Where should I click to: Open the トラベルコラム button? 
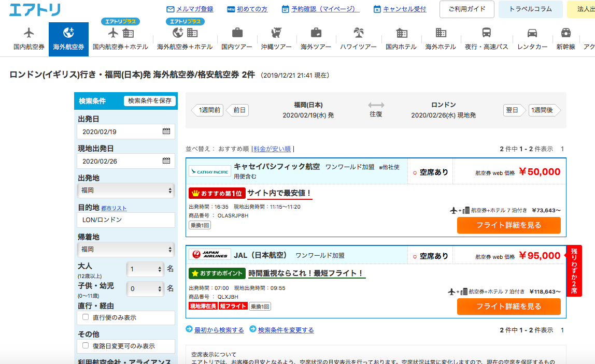coord(531,9)
